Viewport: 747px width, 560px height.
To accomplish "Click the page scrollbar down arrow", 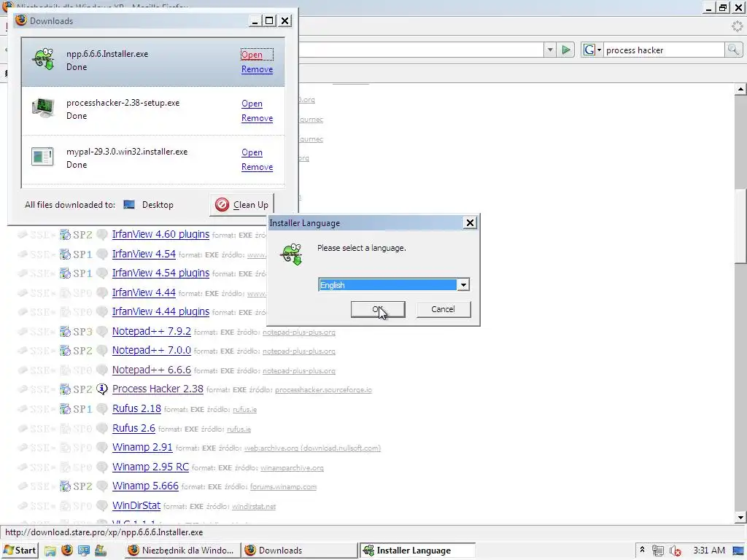I will [x=740, y=518].
